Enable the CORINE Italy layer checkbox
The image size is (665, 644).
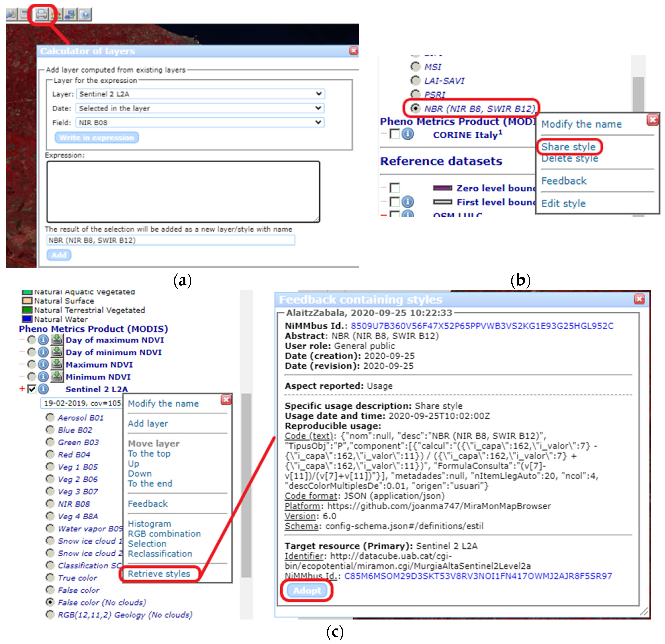(395, 134)
